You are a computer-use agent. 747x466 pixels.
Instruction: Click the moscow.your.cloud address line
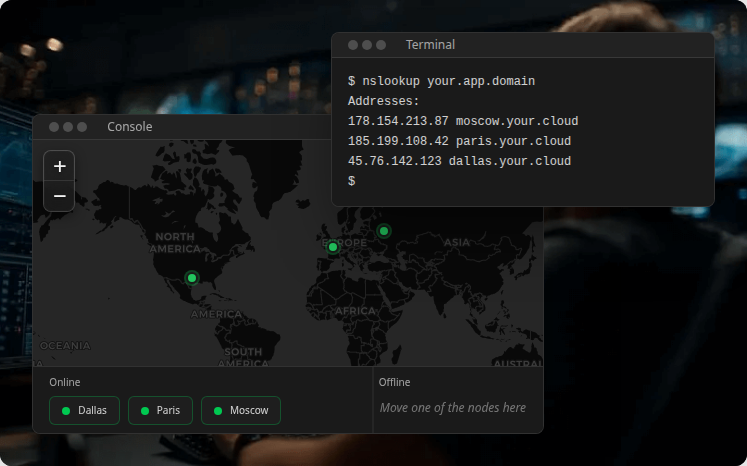463,121
